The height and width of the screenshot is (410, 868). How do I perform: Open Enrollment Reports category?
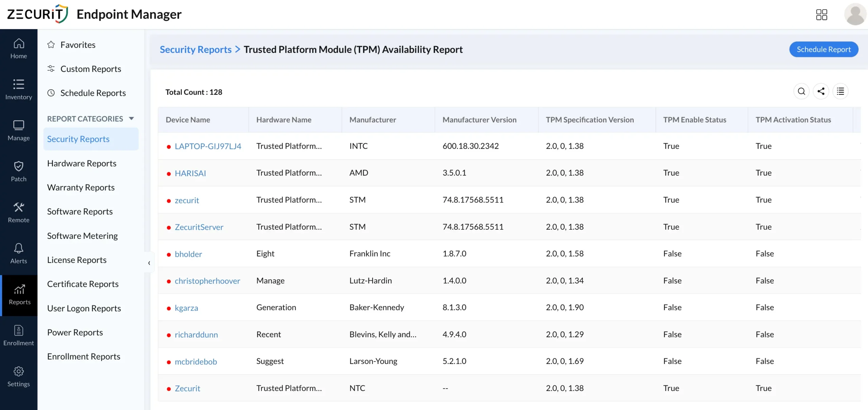click(x=83, y=356)
